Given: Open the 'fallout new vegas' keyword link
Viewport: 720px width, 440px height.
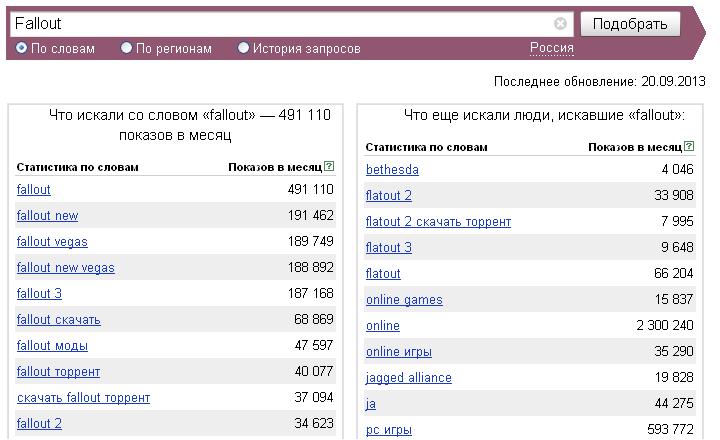Looking at the screenshot, I should click(66, 267).
